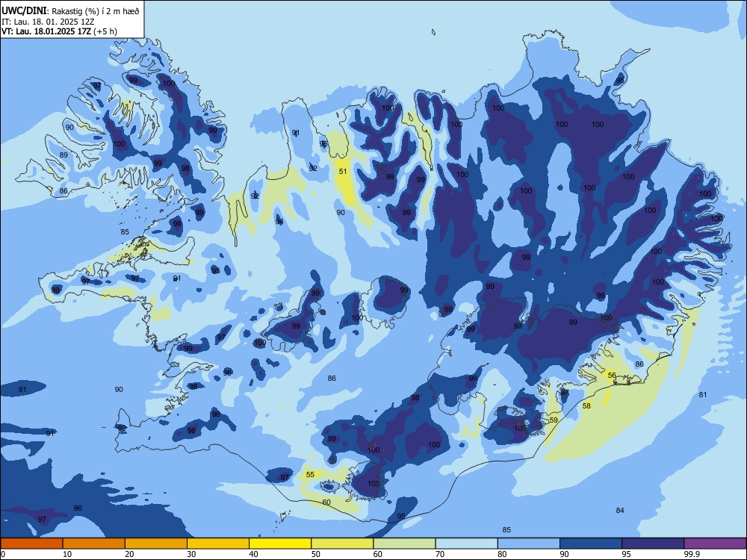Click the amber 20–30 legend swatch
747x560 pixels.
[x=156, y=544]
